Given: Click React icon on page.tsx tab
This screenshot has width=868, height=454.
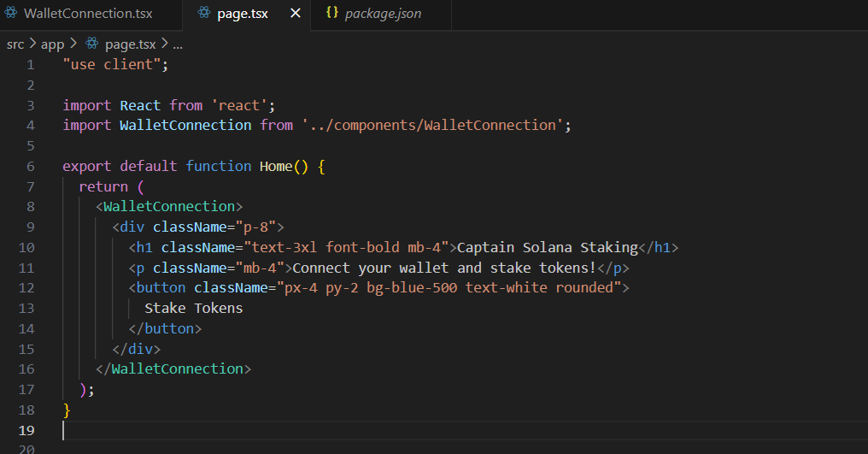Looking at the screenshot, I should point(204,13).
